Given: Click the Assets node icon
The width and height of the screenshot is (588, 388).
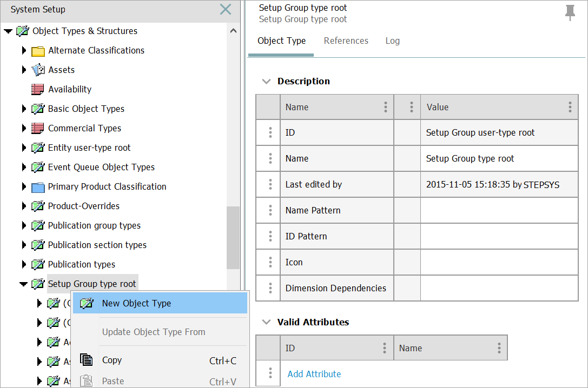Looking at the screenshot, I should click(x=38, y=70).
